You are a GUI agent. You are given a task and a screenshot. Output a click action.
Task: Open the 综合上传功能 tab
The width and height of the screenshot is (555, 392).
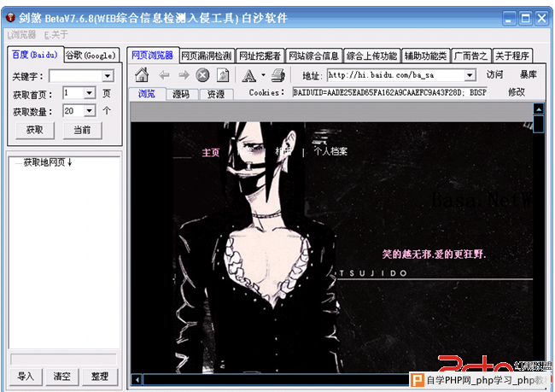pos(371,56)
